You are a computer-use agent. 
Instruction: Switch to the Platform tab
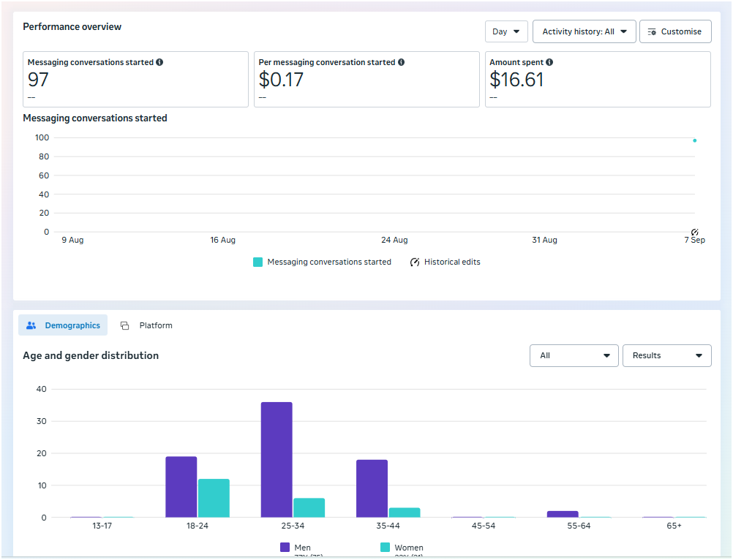(147, 325)
